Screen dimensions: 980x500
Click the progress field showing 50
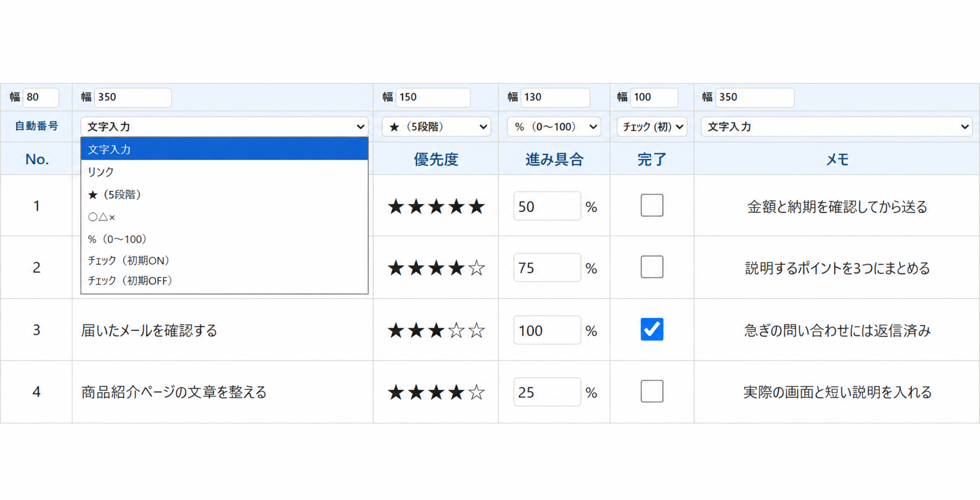(547, 206)
